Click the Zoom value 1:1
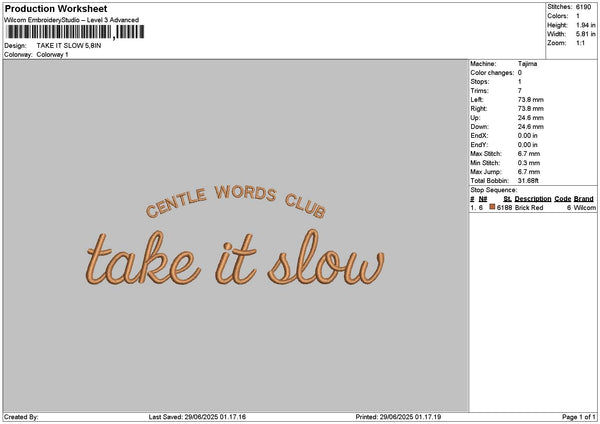Image resolution: width=600 pixels, height=424 pixels. coord(580,43)
